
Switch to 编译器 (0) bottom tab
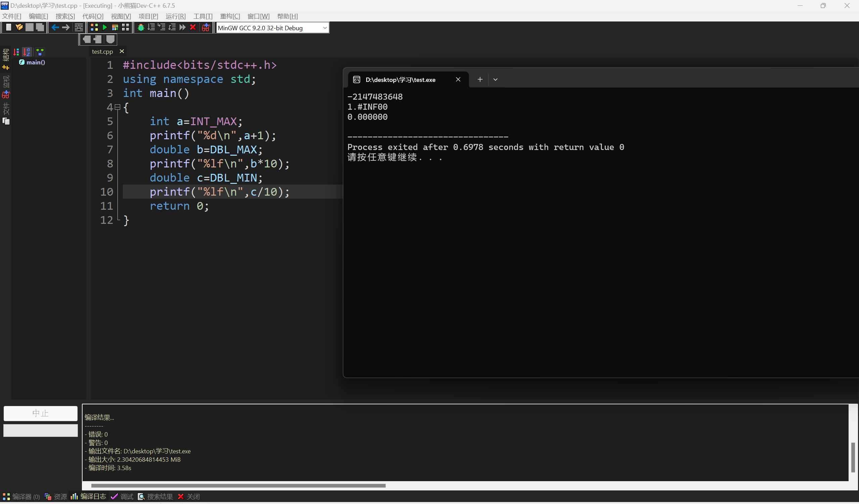click(x=21, y=497)
